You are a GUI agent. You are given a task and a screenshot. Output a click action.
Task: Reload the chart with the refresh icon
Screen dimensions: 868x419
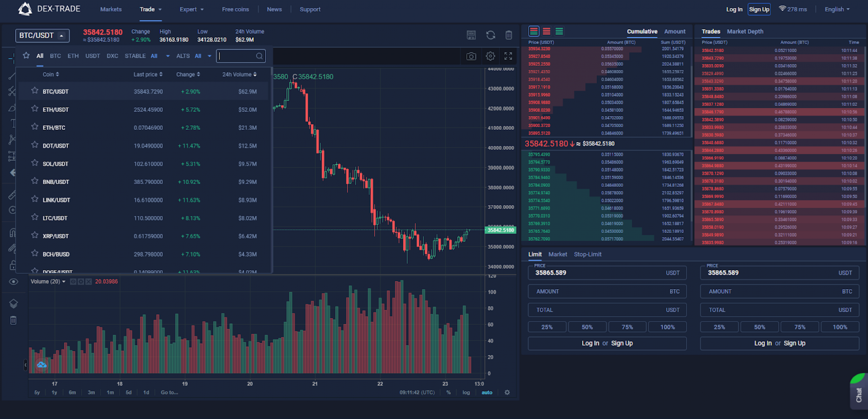[490, 36]
